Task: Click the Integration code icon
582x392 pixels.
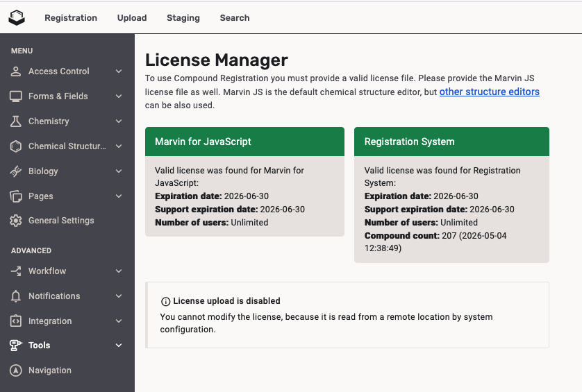Action: 15,321
